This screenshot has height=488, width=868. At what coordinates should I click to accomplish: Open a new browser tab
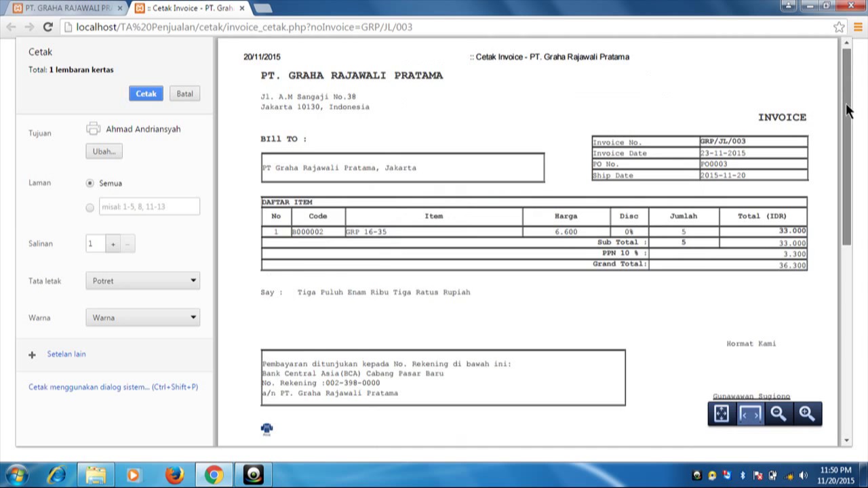(262, 8)
